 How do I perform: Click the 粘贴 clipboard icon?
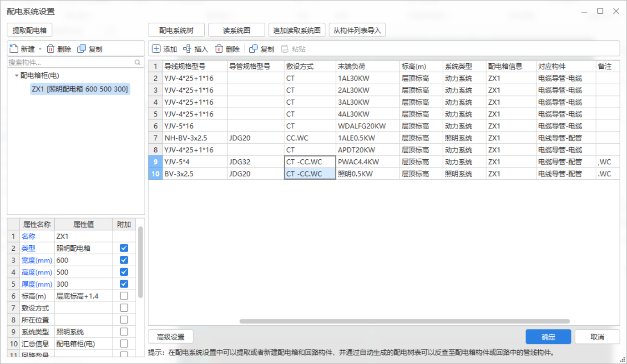click(284, 49)
